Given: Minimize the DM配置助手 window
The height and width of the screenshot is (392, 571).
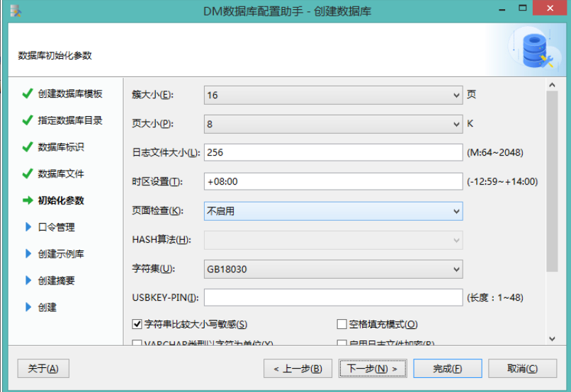Looking at the screenshot, I should pos(502,8).
